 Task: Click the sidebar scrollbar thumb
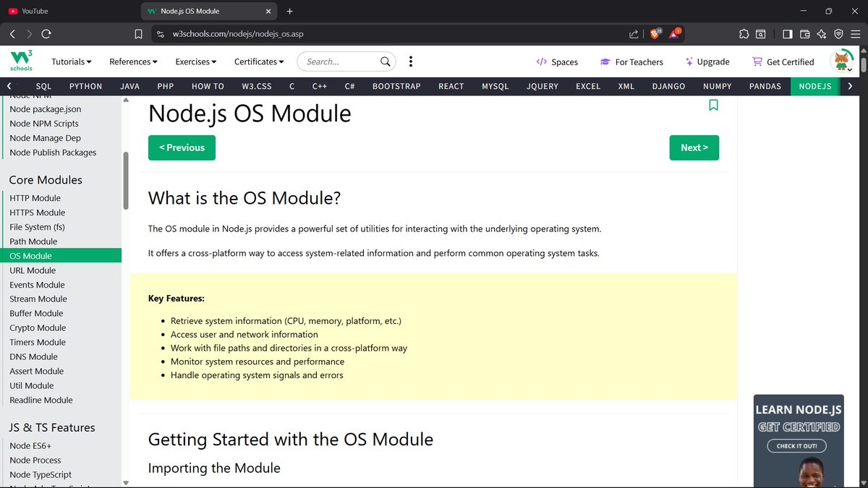click(126, 181)
